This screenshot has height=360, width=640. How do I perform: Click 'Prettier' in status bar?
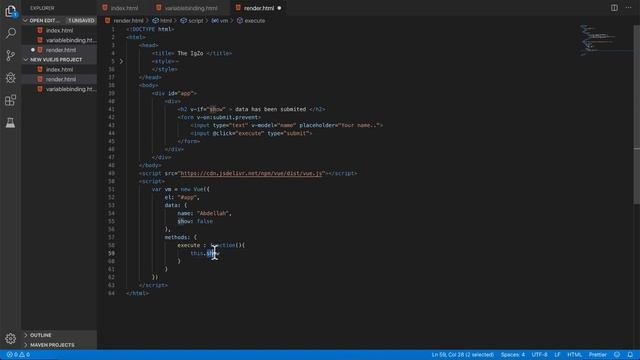coord(598,355)
